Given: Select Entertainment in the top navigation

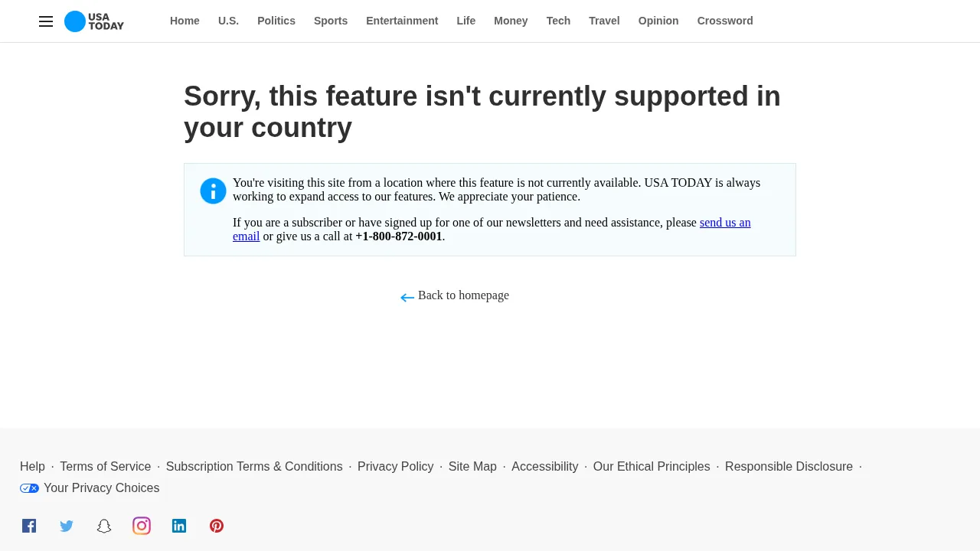Looking at the screenshot, I should click(402, 21).
